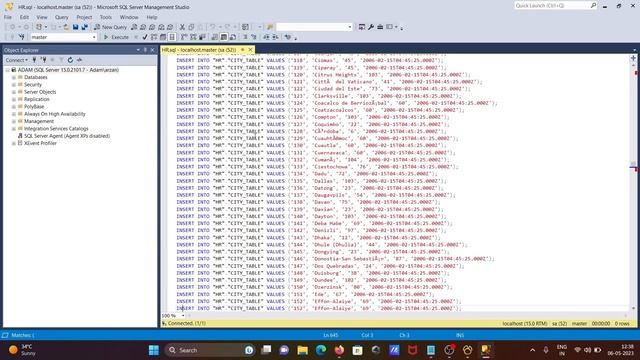This screenshot has height=360, width=640.
Task: Show hidden system tray icons
Action: pos(532,350)
